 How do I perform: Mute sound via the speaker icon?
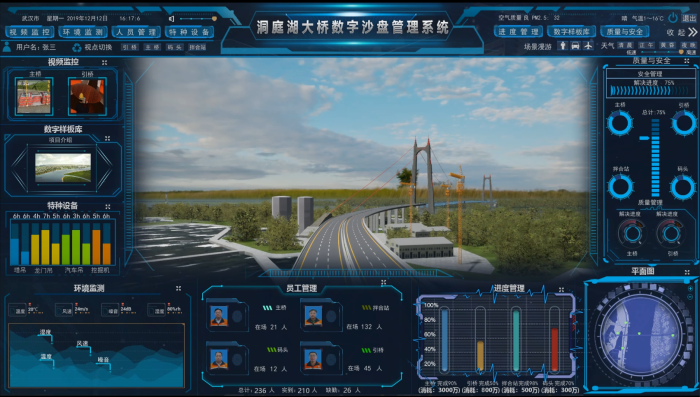pos(171,19)
